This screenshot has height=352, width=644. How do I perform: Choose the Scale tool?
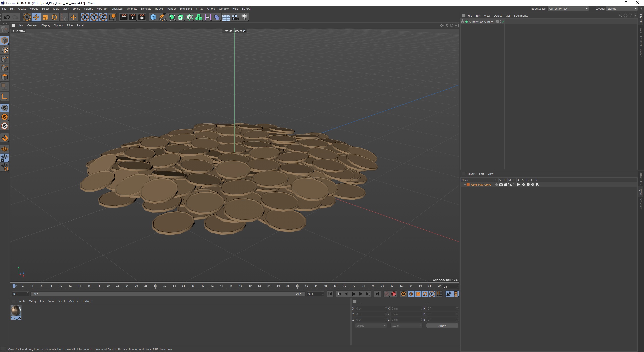(45, 17)
